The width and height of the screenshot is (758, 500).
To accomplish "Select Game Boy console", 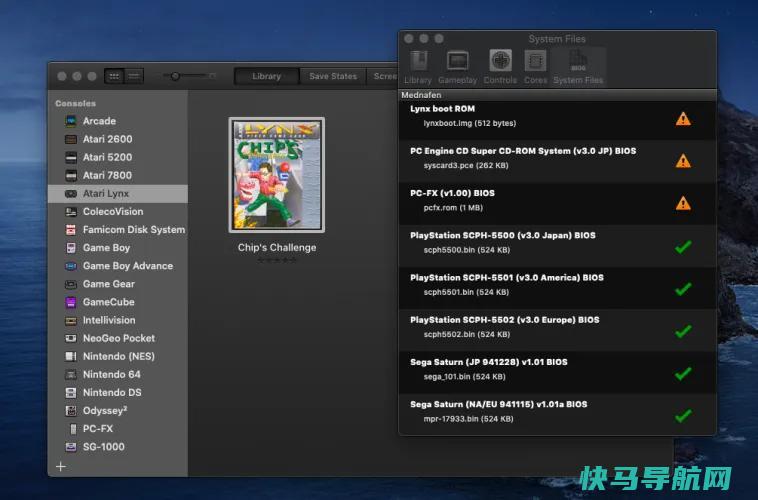I will pyautogui.click(x=117, y=248).
